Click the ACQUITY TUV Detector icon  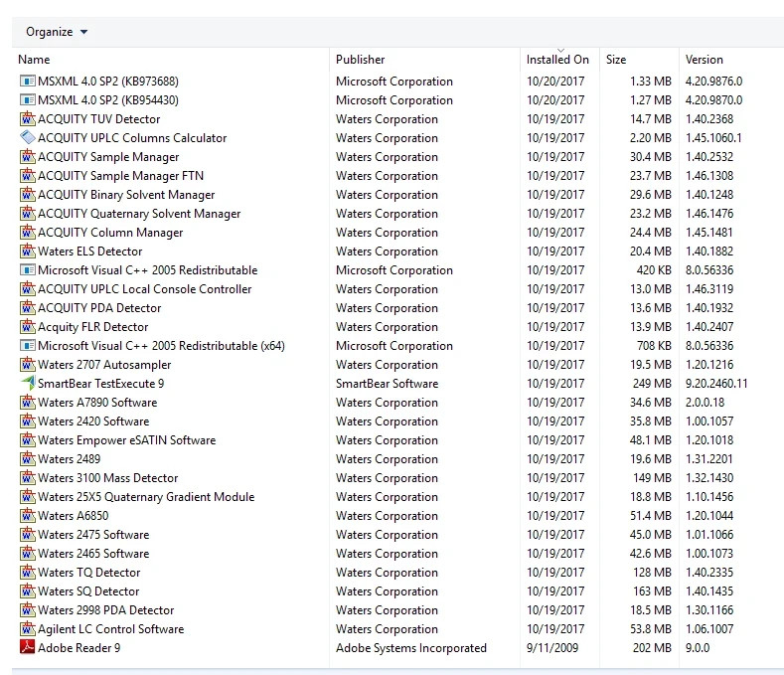pos(27,118)
